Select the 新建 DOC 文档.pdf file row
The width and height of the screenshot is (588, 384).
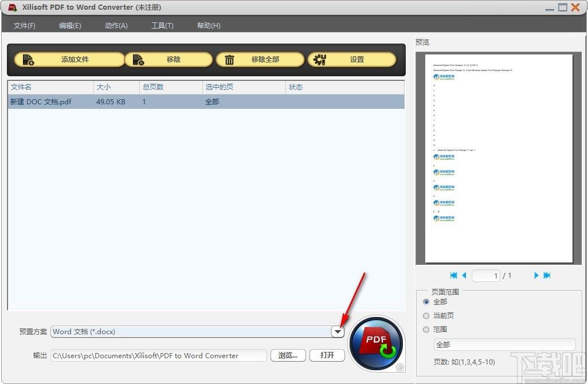coord(206,101)
